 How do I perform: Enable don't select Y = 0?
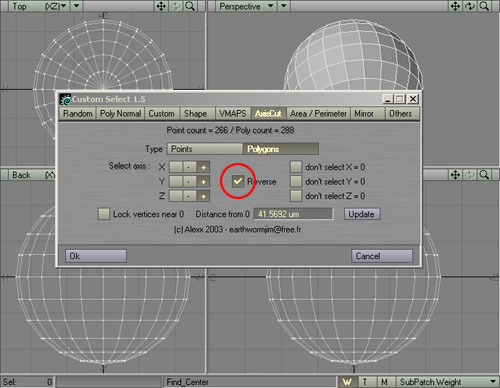[296, 182]
